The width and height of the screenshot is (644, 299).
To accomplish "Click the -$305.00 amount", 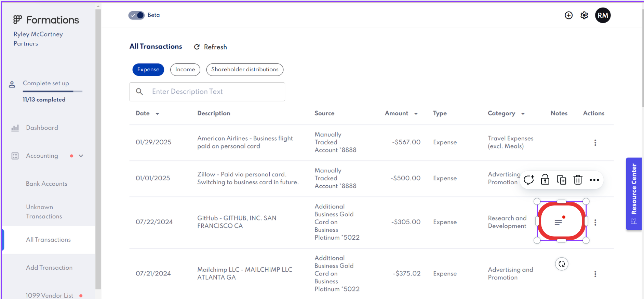I will [406, 222].
